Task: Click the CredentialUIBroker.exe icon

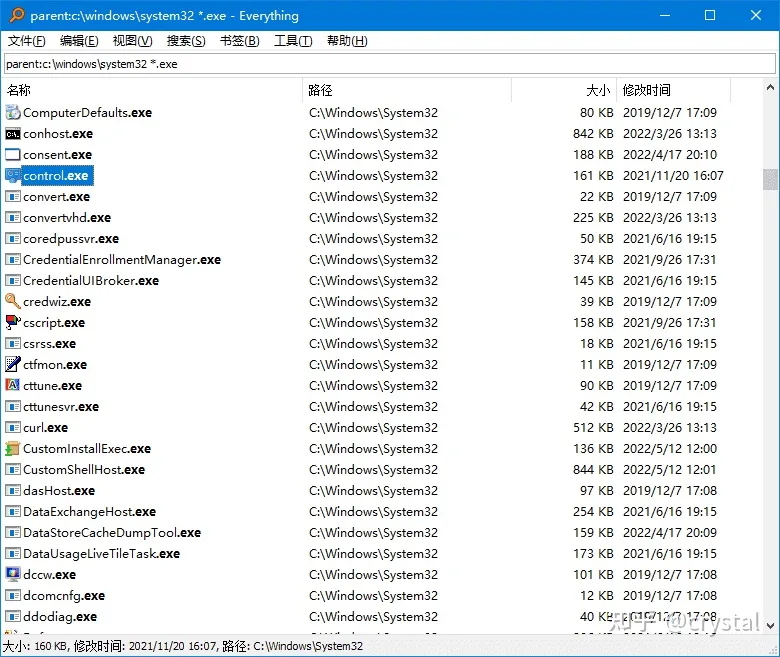Action: [13, 281]
